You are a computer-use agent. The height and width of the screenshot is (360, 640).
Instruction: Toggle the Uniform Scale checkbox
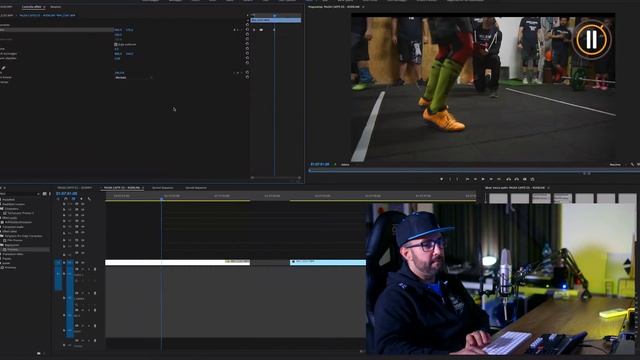click(x=116, y=44)
